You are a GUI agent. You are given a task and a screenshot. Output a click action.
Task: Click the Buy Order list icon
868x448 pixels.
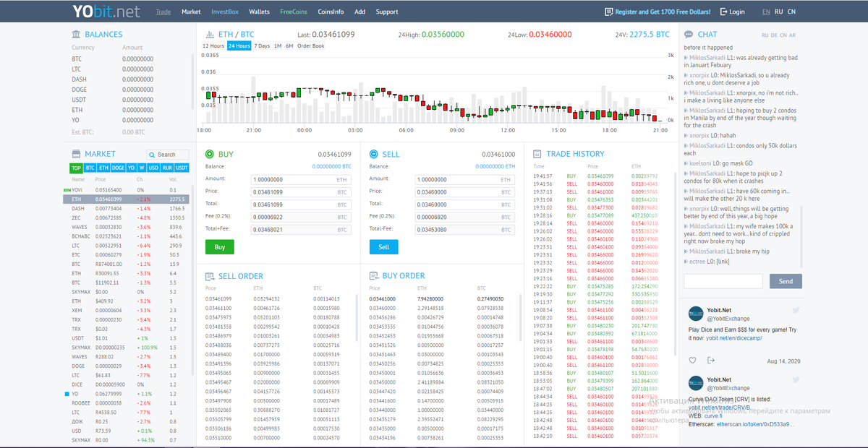[374, 276]
